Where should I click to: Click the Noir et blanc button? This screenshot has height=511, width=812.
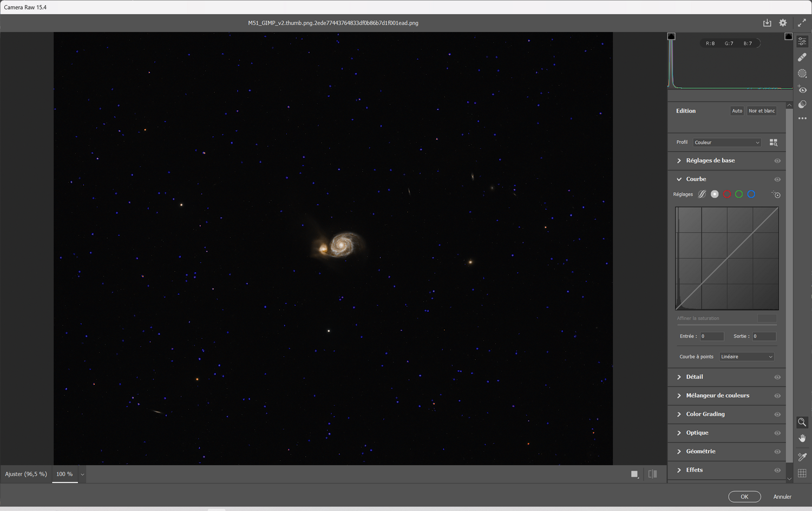click(762, 111)
